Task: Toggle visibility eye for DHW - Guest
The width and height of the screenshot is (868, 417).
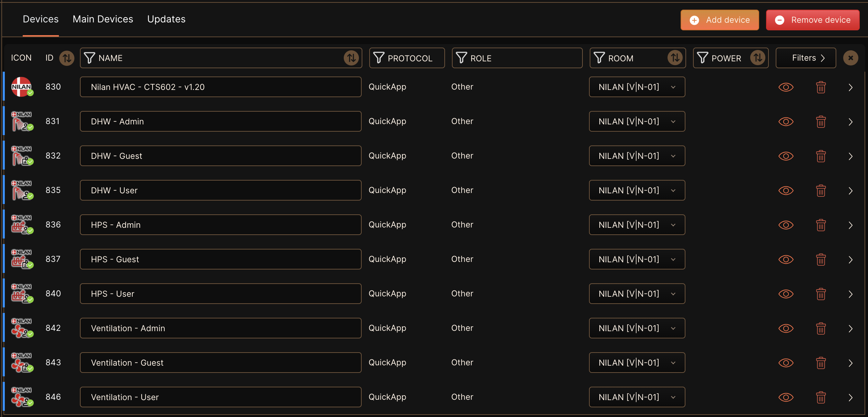Action: (786, 156)
